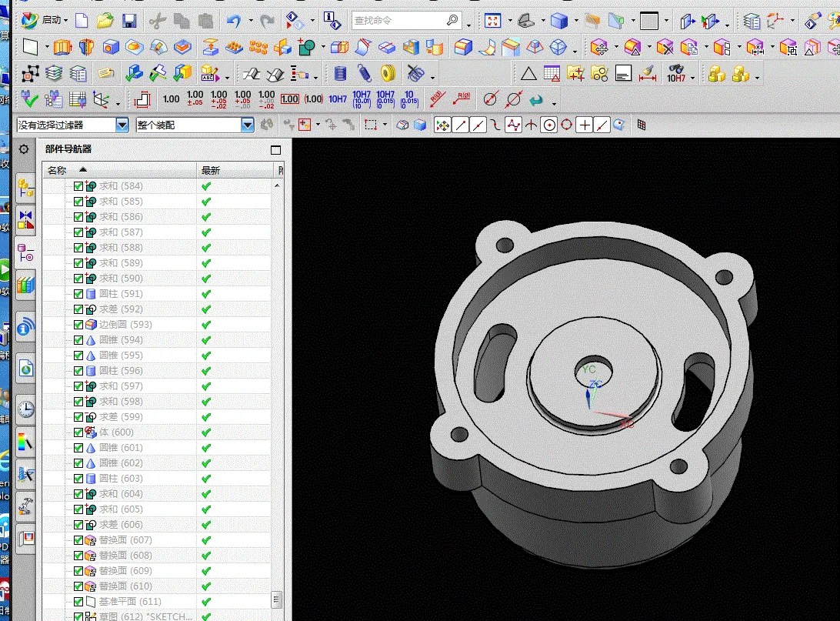This screenshot has height=621, width=840.
Task: Sort by the 名称 column header
Action: tap(58, 170)
